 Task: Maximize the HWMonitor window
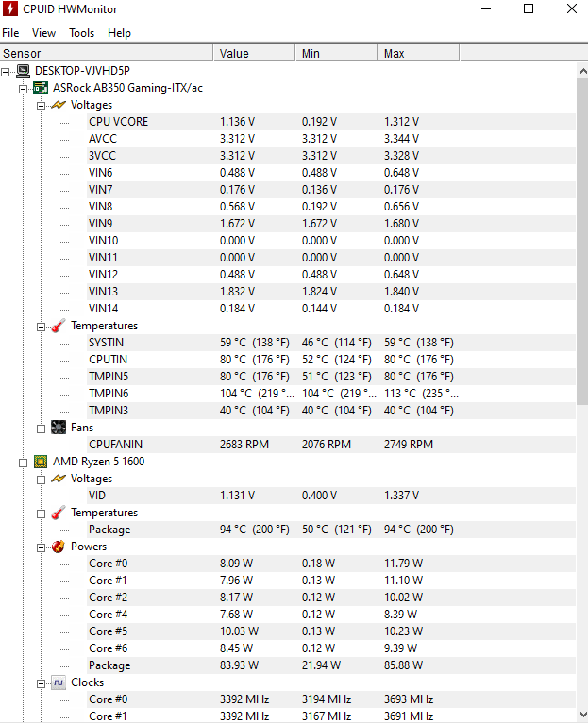click(529, 8)
